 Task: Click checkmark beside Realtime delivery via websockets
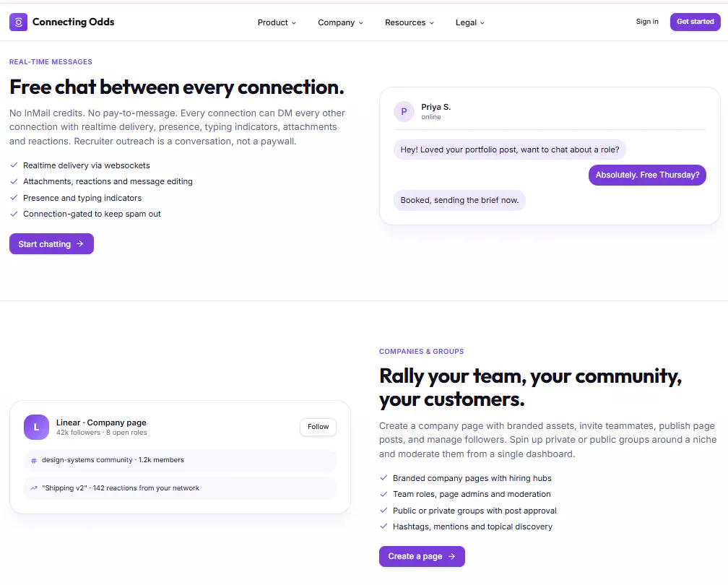tap(14, 165)
